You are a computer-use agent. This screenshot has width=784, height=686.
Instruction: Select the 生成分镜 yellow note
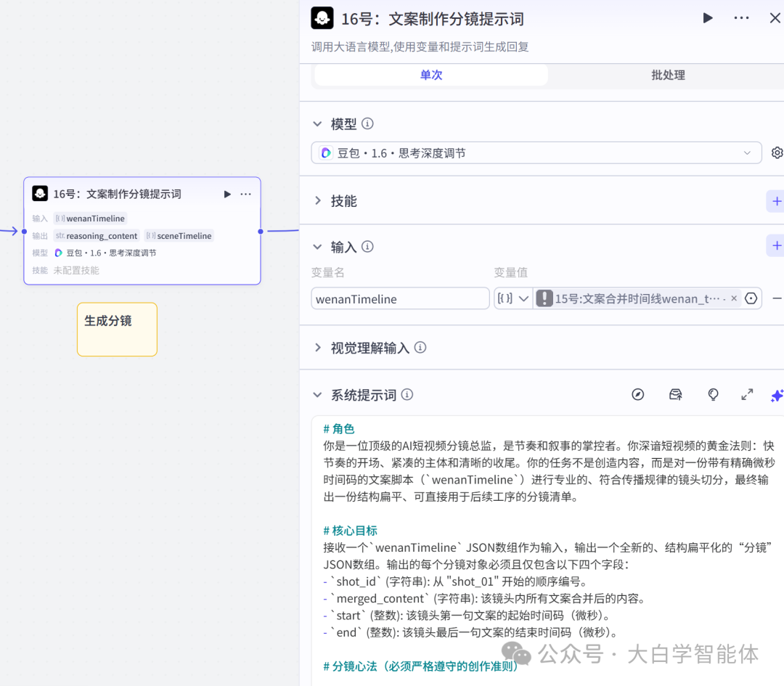117,330
